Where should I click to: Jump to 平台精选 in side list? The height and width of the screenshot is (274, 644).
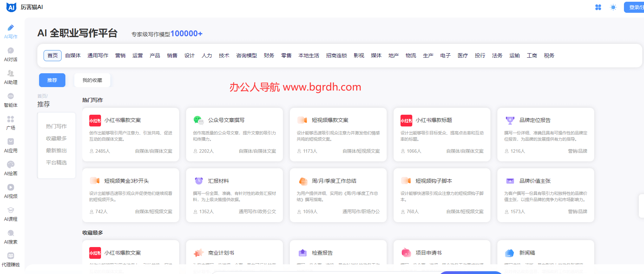pyautogui.click(x=56, y=163)
